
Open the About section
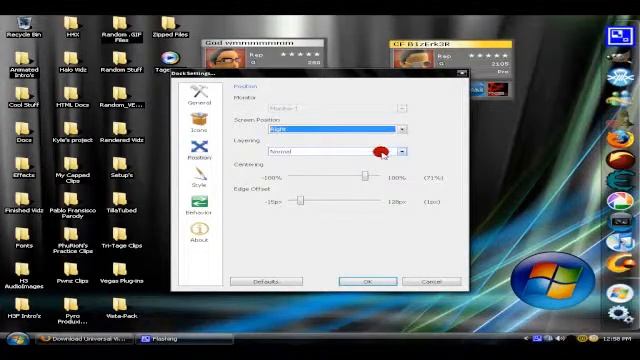199,232
